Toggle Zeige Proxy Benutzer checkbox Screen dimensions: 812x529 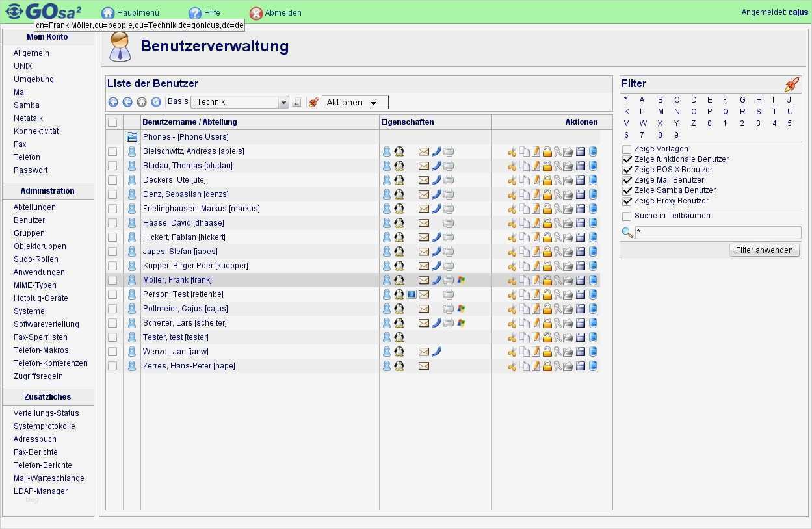click(x=627, y=201)
